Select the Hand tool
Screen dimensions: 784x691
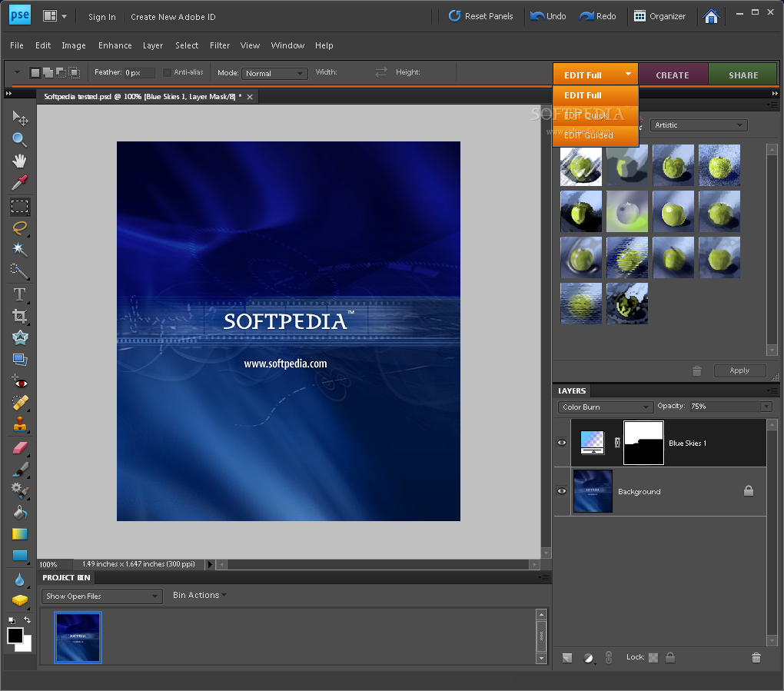tap(19, 161)
